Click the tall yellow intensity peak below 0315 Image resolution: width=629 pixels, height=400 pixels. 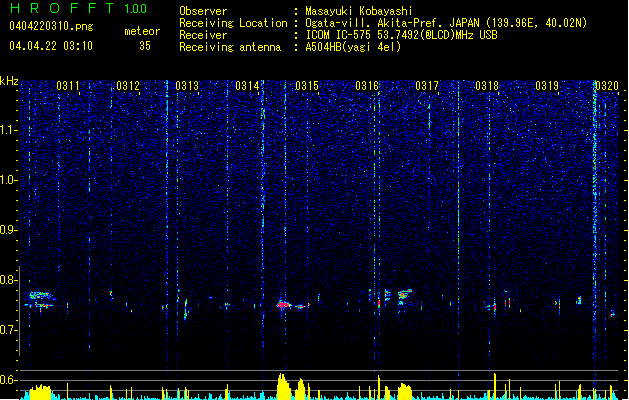click(283, 386)
